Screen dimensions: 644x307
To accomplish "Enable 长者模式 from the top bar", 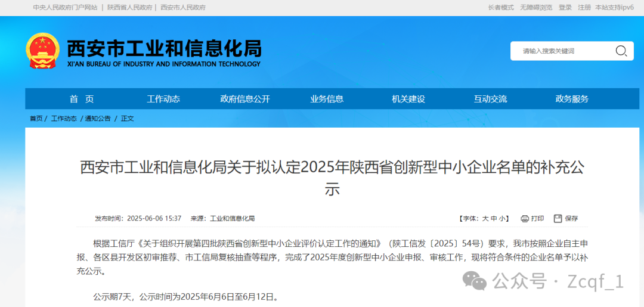I will [501, 7].
